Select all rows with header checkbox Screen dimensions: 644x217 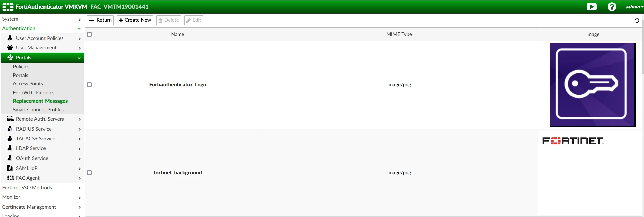pyautogui.click(x=89, y=34)
